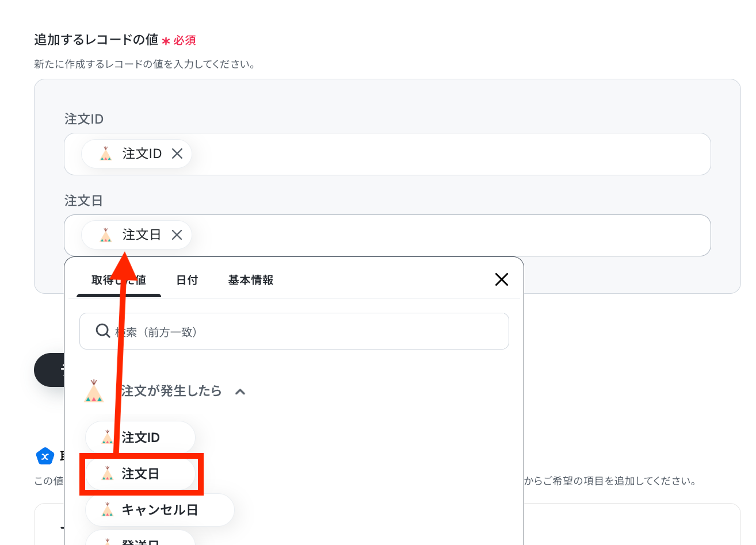The height and width of the screenshot is (545, 756).
Task: Select 注文日 from the value list
Action: (x=140, y=474)
